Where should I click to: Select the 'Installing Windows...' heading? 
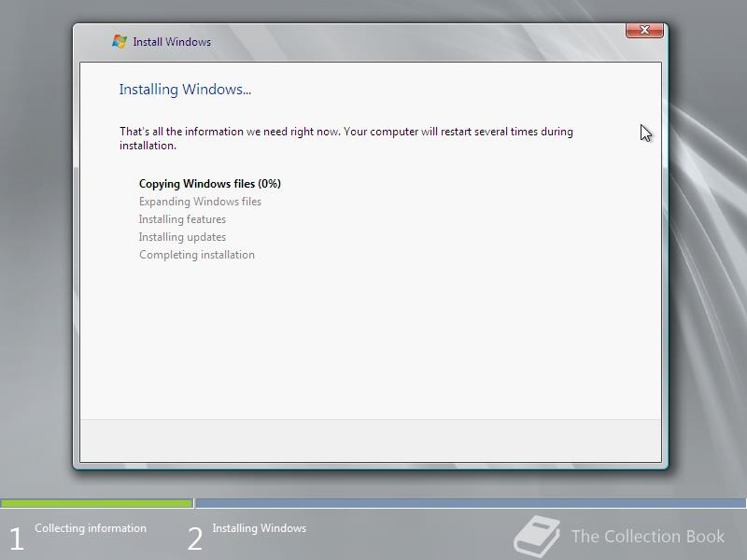click(185, 89)
